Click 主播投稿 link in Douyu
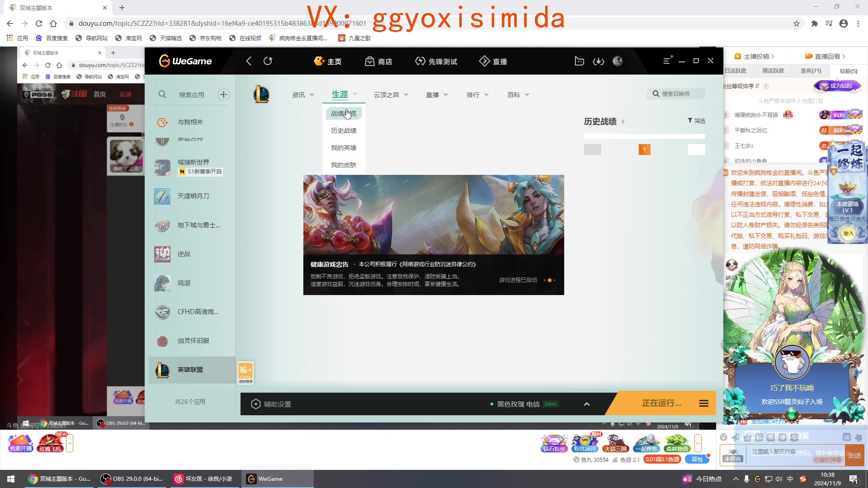Image resolution: width=868 pixels, height=488 pixels. [x=754, y=56]
